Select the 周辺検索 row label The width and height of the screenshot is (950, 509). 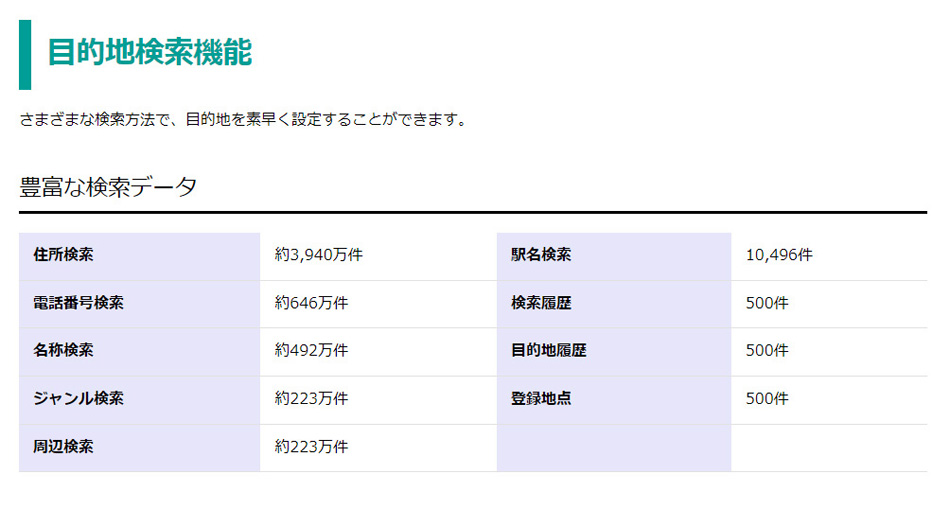(x=63, y=447)
